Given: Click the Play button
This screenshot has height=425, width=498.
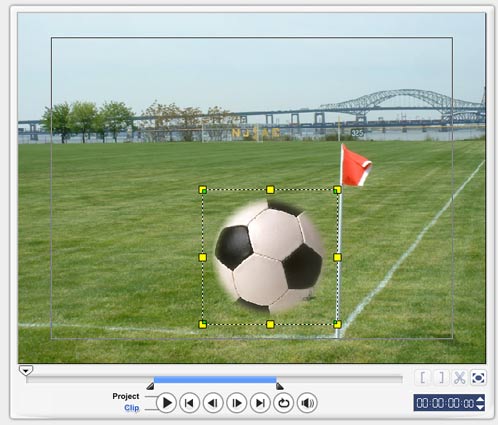Looking at the screenshot, I should tap(166, 403).
